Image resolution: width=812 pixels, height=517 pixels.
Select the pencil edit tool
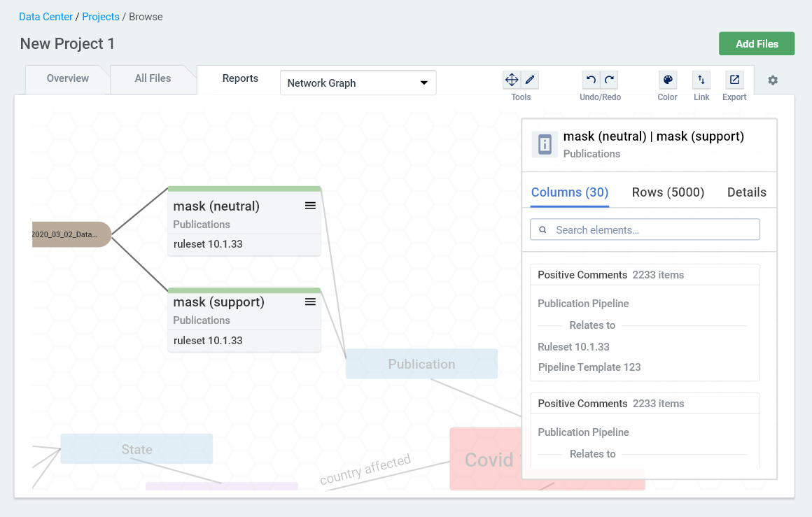(x=530, y=79)
